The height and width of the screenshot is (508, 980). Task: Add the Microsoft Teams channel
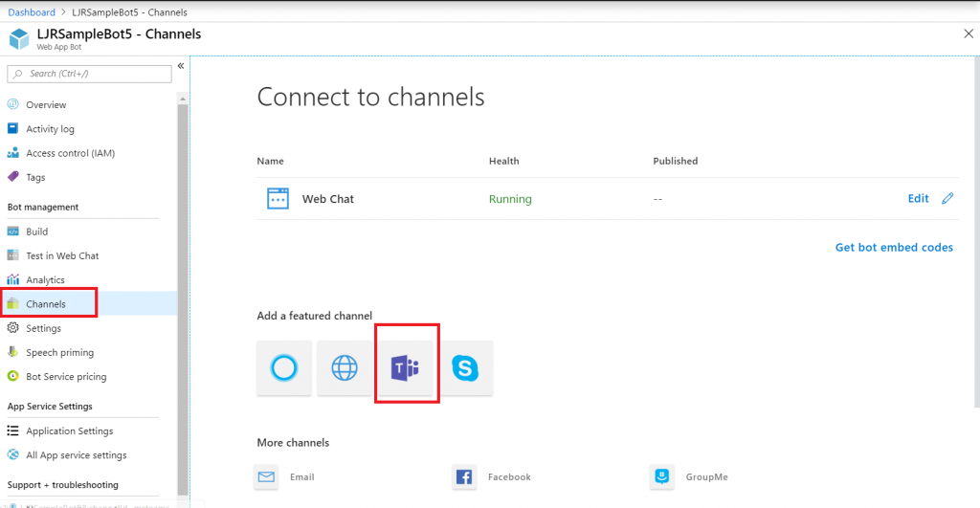pos(405,368)
